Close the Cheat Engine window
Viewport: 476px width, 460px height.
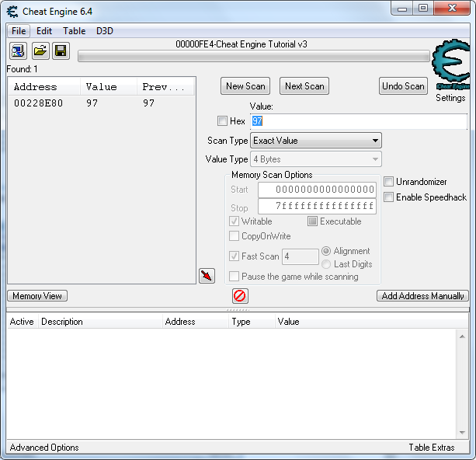click(x=452, y=9)
